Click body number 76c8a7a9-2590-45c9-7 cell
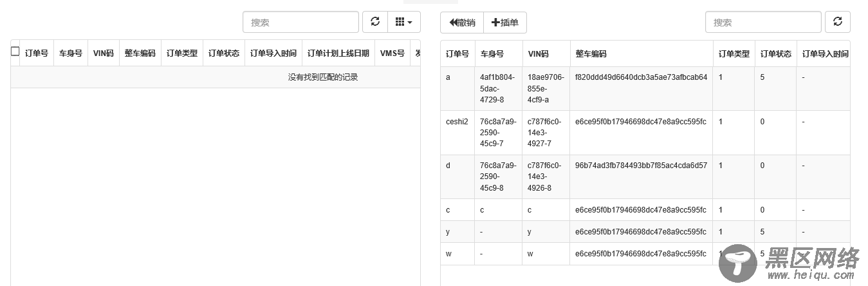This screenshot has height=286, width=868. (x=498, y=133)
